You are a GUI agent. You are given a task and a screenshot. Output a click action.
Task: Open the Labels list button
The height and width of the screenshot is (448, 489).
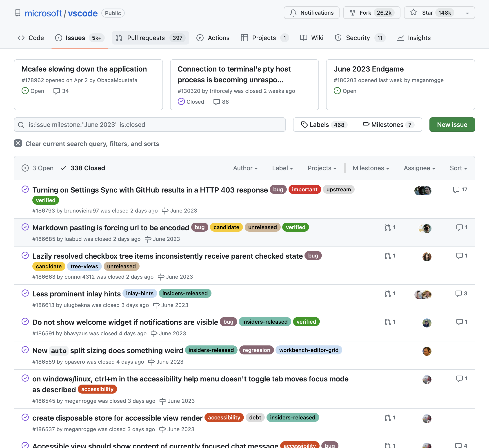(x=324, y=125)
